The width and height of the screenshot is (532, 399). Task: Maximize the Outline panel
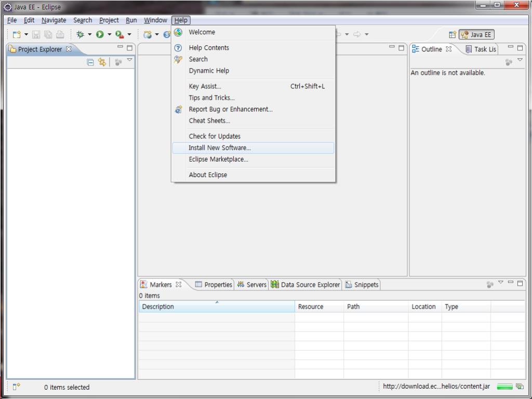(x=520, y=48)
